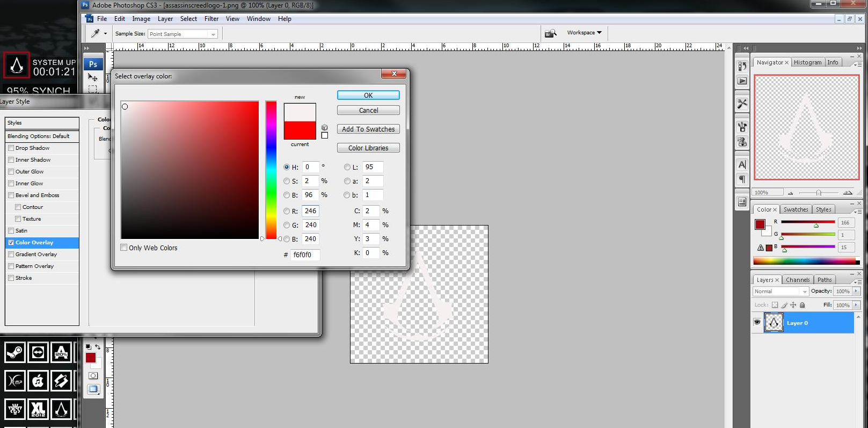Open Adobe Bridge from options bar
868x428 pixels.
pyautogui.click(x=550, y=33)
